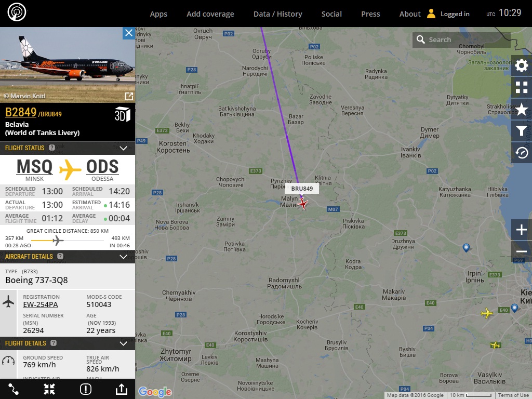Show flight route icon in bottom bar
Viewport: 532px width, 399px height.
[x=14, y=389]
